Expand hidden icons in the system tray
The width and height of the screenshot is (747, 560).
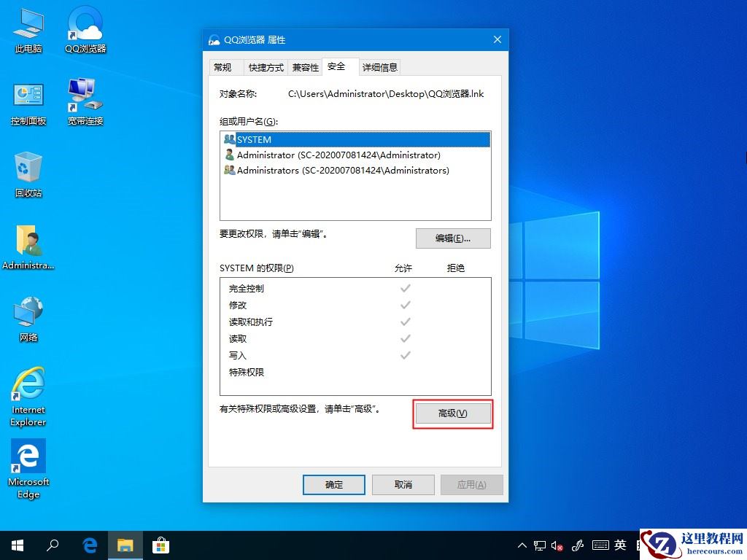(522, 545)
